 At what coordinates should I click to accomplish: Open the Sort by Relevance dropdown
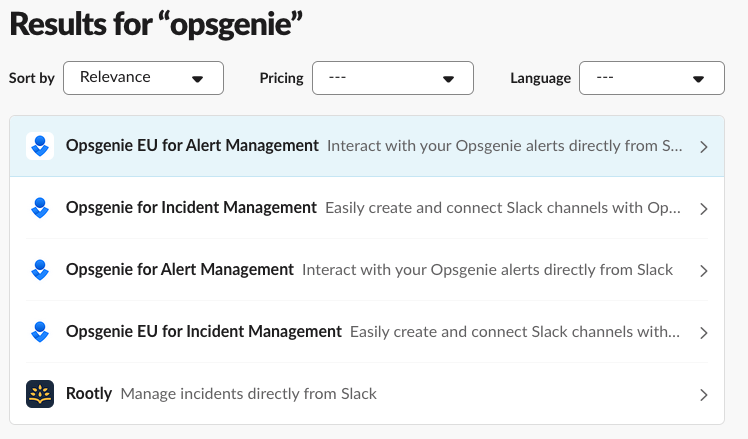coord(144,78)
